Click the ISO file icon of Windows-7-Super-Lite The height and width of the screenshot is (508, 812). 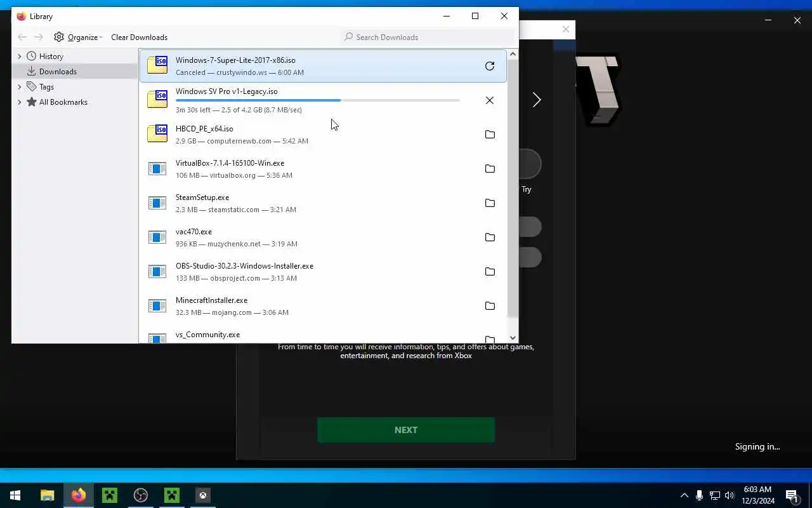(x=157, y=65)
